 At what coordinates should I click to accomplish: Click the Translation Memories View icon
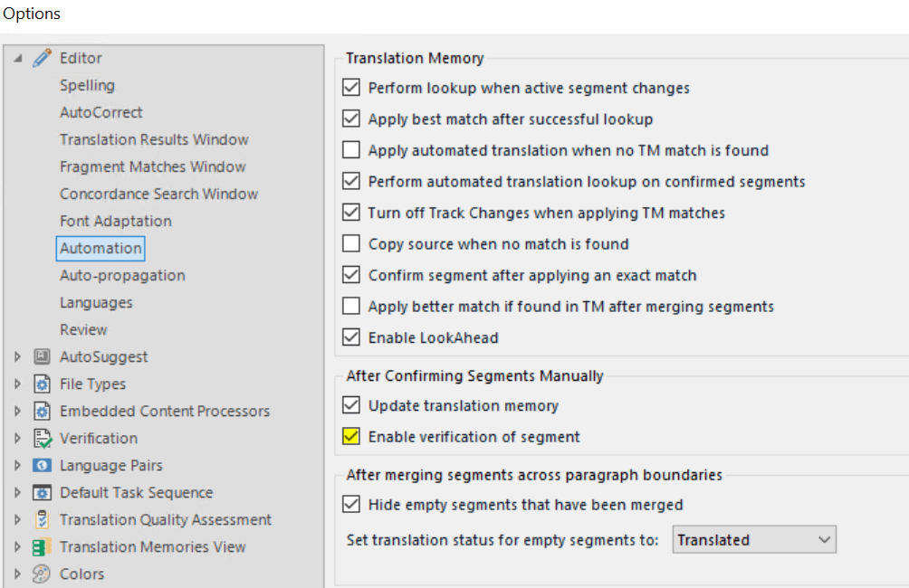(x=42, y=547)
